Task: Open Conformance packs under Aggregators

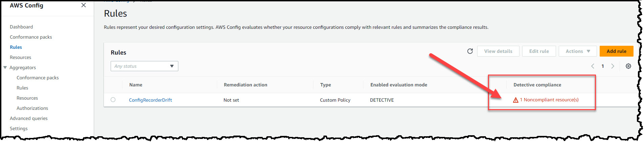Action: [x=38, y=78]
